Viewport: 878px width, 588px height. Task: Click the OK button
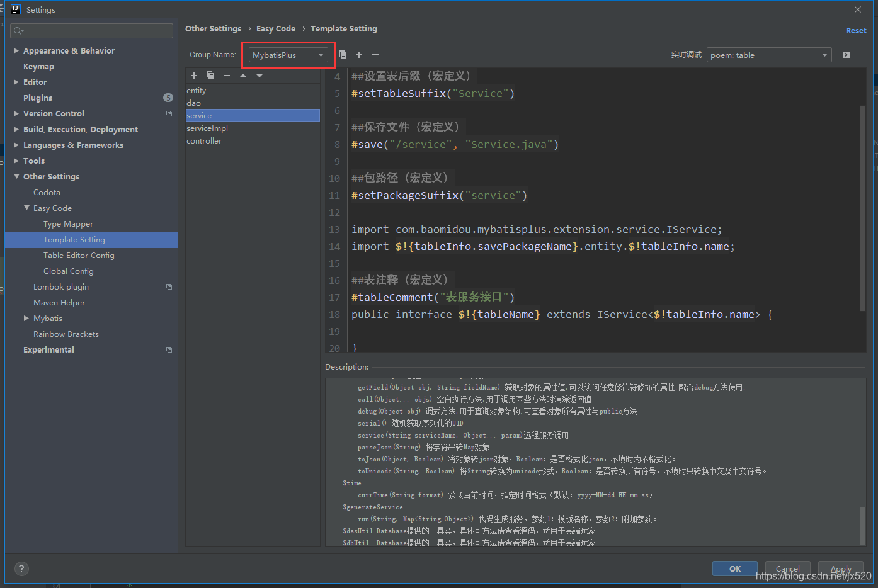click(x=735, y=568)
